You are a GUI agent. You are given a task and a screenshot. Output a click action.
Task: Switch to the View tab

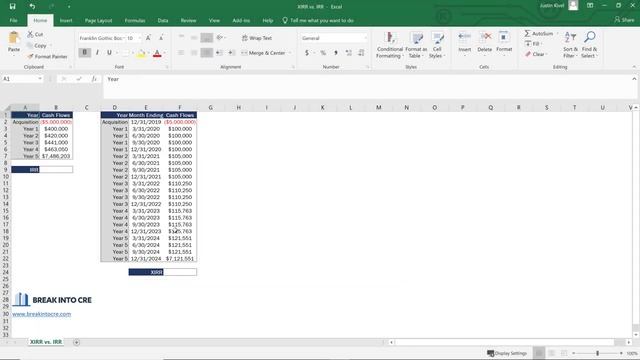click(x=214, y=20)
